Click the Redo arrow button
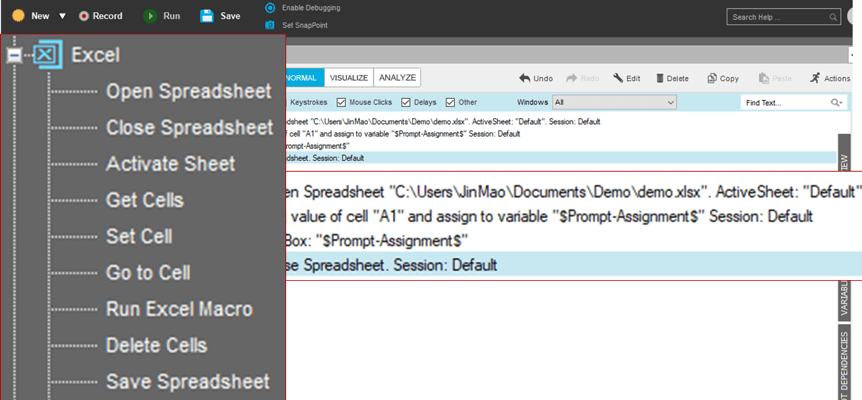The image size is (862, 400). click(x=583, y=79)
